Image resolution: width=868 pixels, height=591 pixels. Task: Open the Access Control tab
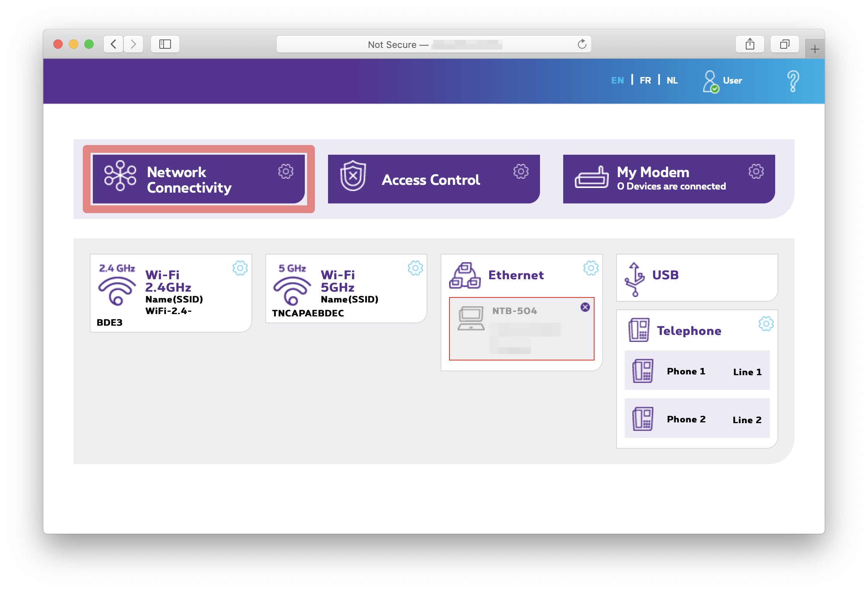pos(434,179)
